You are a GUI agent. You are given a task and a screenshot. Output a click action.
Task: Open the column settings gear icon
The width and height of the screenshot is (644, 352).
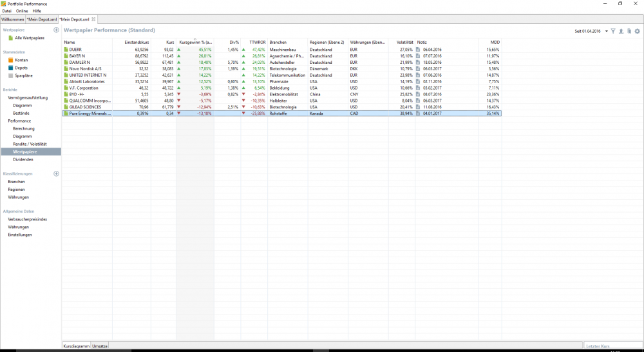(638, 31)
